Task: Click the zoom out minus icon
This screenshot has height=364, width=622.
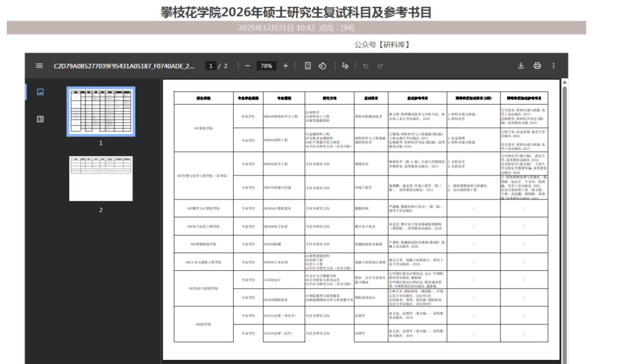Action: click(248, 66)
